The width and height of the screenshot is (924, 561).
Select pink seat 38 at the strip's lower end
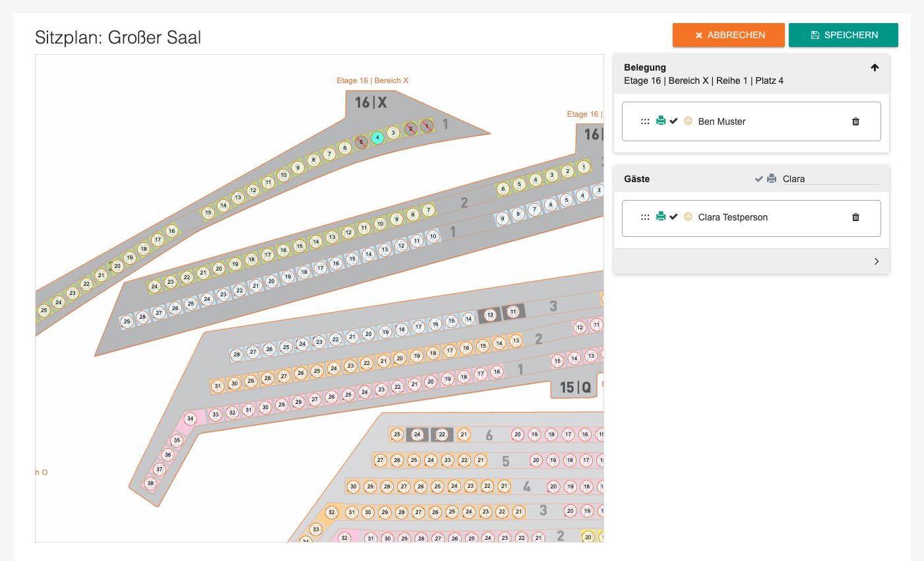pyautogui.click(x=150, y=483)
